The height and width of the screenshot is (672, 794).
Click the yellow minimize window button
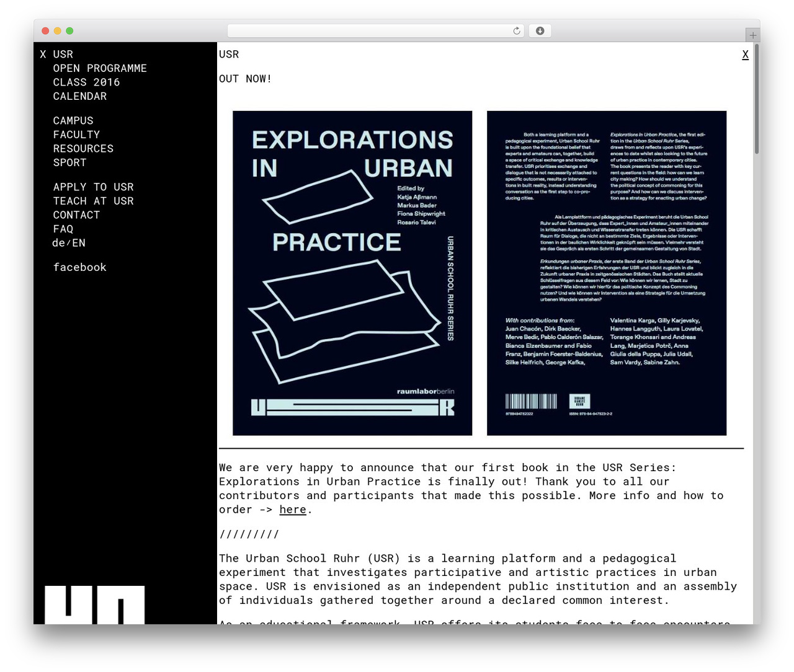point(58,31)
